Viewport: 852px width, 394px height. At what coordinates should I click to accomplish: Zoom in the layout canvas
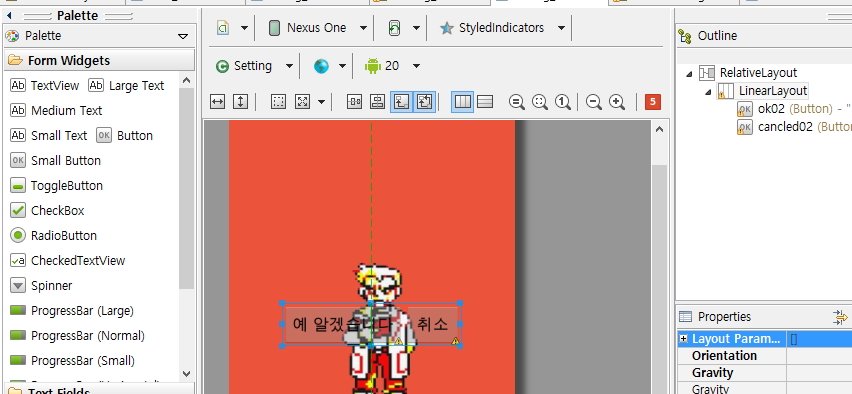pos(617,102)
